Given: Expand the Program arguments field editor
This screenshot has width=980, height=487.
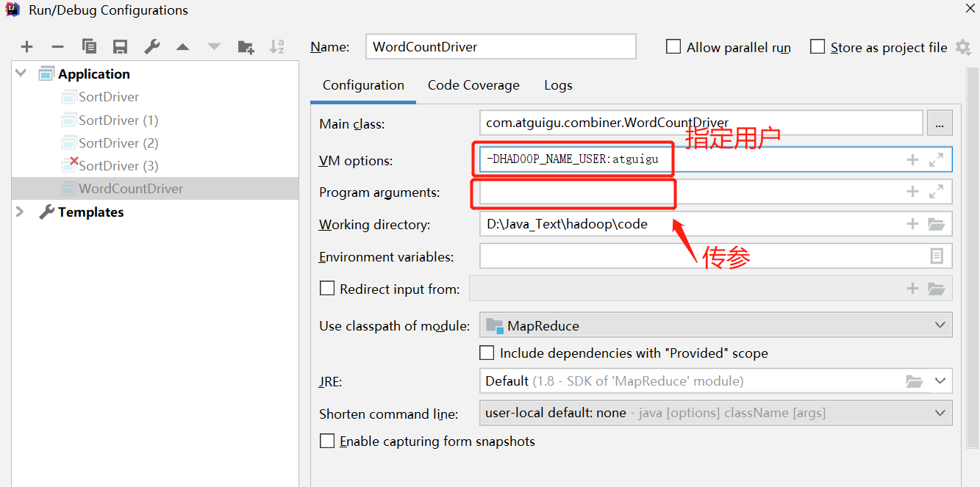Looking at the screenshot, I should pyautogui.click(x=936, y=192).
